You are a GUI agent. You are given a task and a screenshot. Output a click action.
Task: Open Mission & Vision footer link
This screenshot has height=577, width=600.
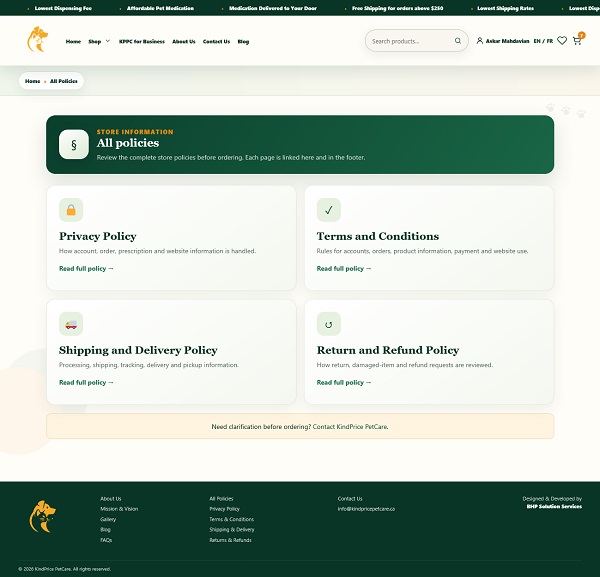click(119, 509)
